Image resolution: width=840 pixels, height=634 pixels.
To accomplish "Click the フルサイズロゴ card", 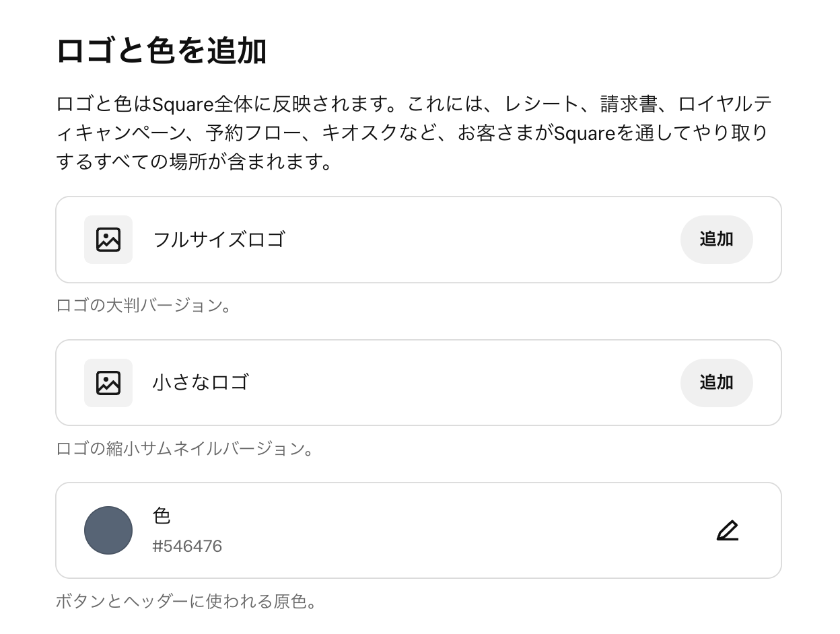I will tap(420, 240).
